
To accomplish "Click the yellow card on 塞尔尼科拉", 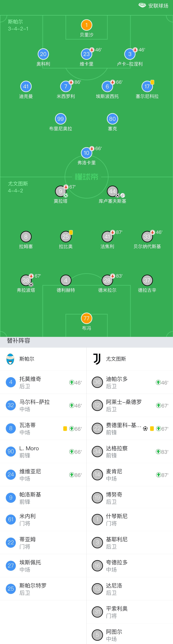I will 152,82.
